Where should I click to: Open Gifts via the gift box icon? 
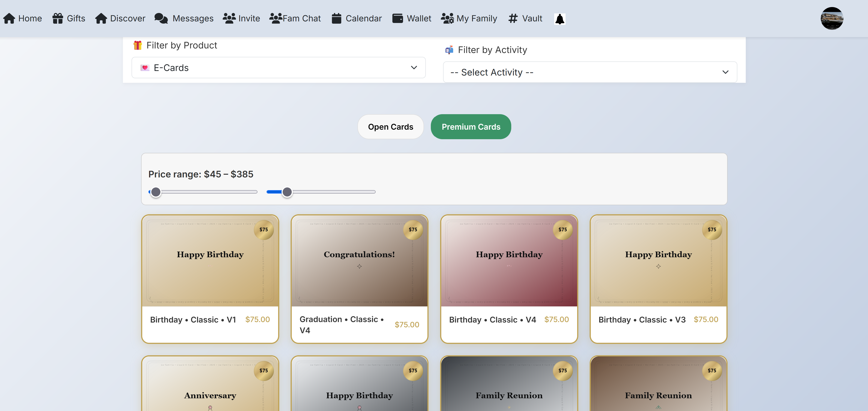click(58, 19)
